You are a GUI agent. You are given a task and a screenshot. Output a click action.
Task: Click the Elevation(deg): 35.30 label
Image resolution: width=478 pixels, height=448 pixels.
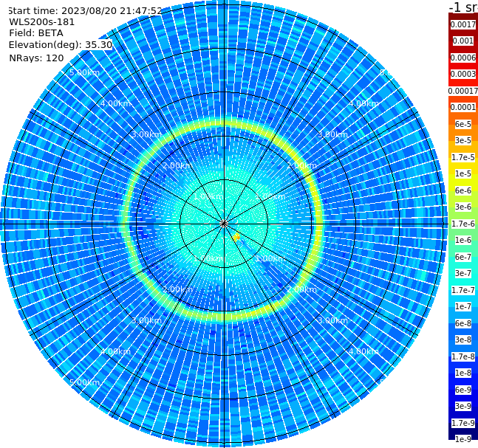tap(61, 45)
